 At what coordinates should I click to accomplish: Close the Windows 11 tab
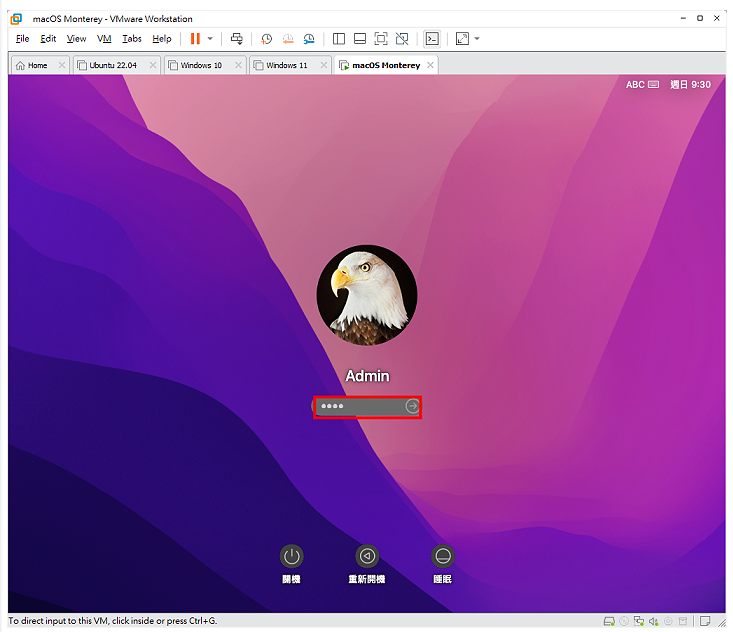(x=323, y=65)
